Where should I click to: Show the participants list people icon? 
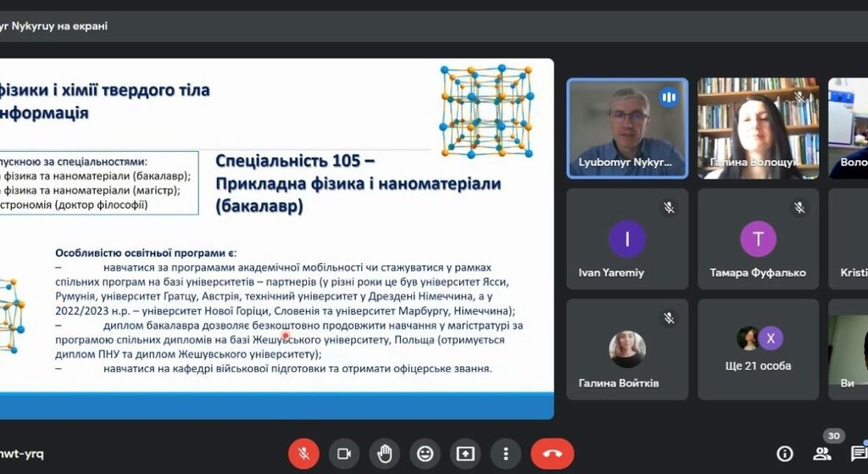coord(821,454)
